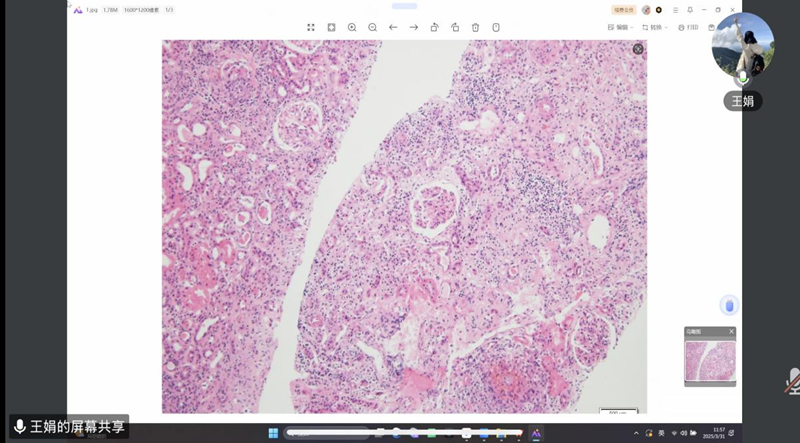This screenshot has width=800, height=443.
Task: Pin the viewer window on top
Action: click(690, 10)
